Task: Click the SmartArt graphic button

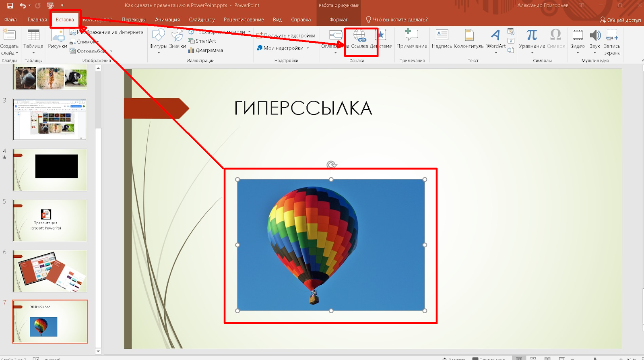Action: [x=202, y=41]
